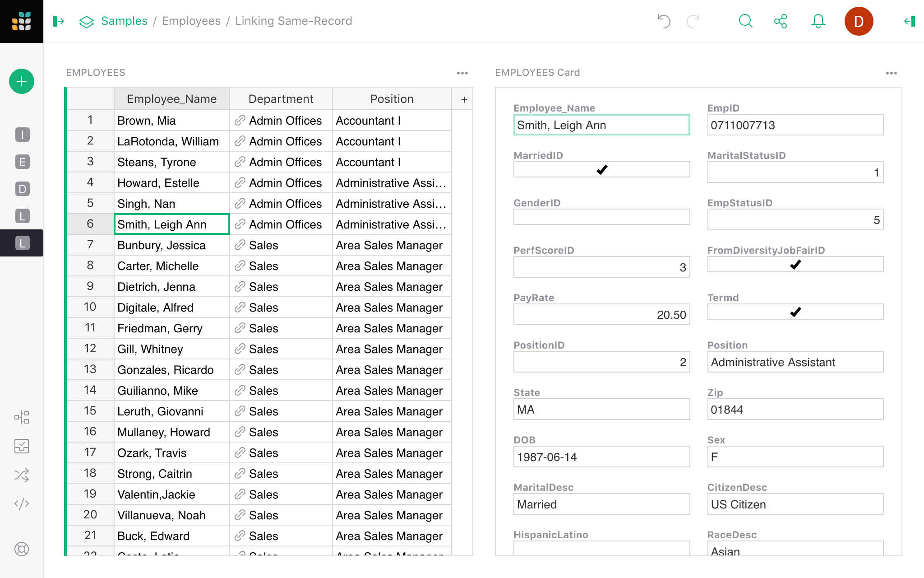
Task: Click the undo arrow icon
Action: click(664, 21)
